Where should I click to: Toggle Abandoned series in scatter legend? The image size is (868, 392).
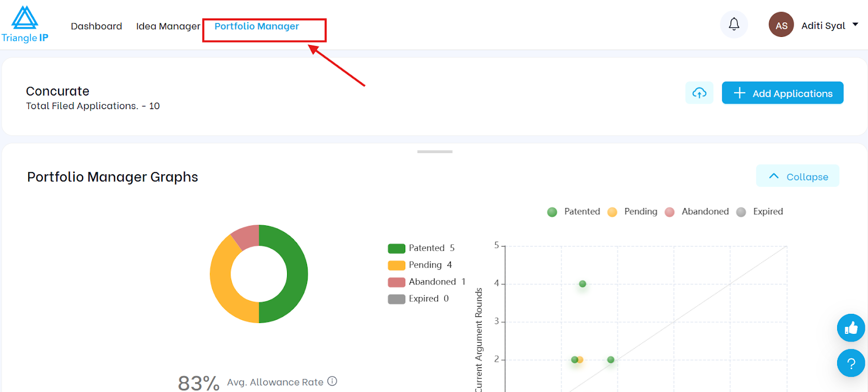click(697, 212)
